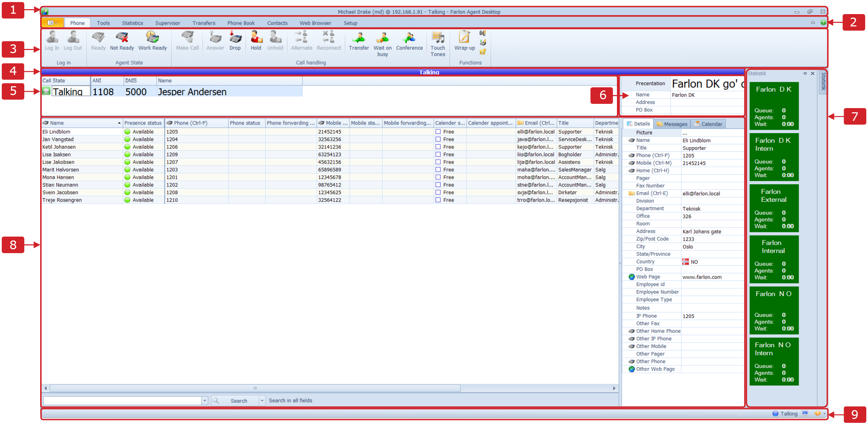Screen dimensions: 868x426
Task: Toggle calendar checkbox for Mona Hansen
Action: point(438,177)
